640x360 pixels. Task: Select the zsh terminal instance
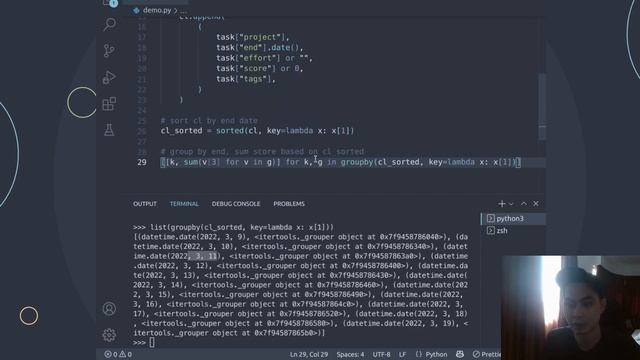click(x=513, y=231)
